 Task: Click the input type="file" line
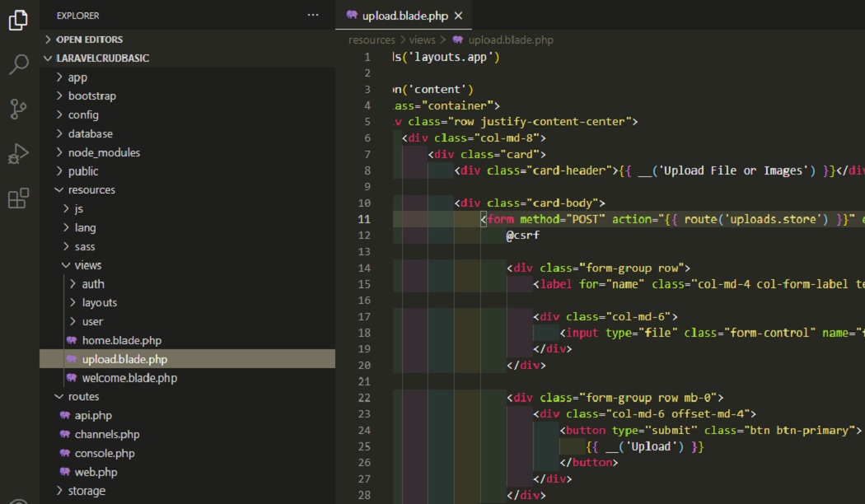click(x=712, y=333)
